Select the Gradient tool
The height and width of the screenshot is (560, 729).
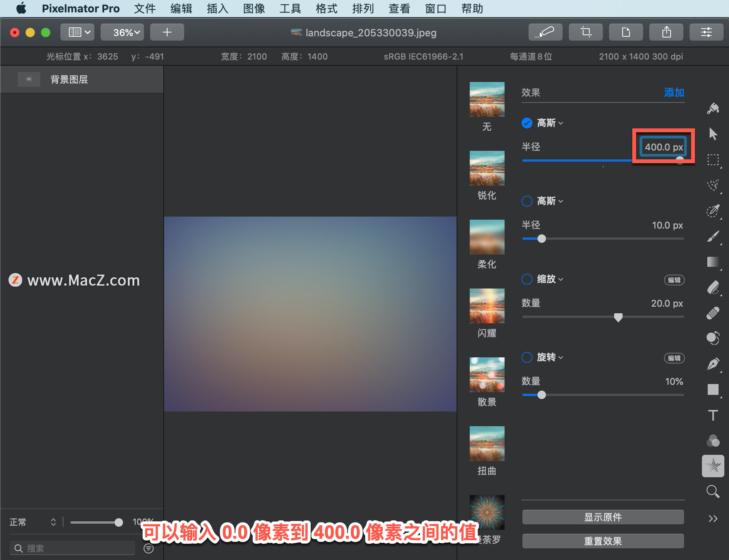pyautogui.click(x=713, y=262)
